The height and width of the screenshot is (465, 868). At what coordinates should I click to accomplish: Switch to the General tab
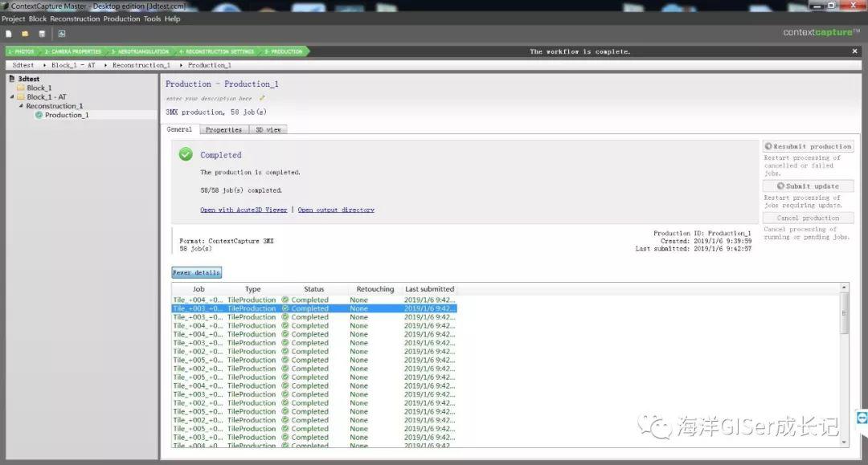[x=179, y=129]
